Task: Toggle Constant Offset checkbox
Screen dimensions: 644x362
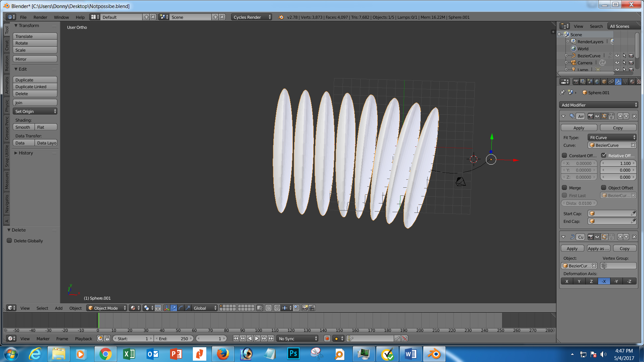Action: coord(565,155)
